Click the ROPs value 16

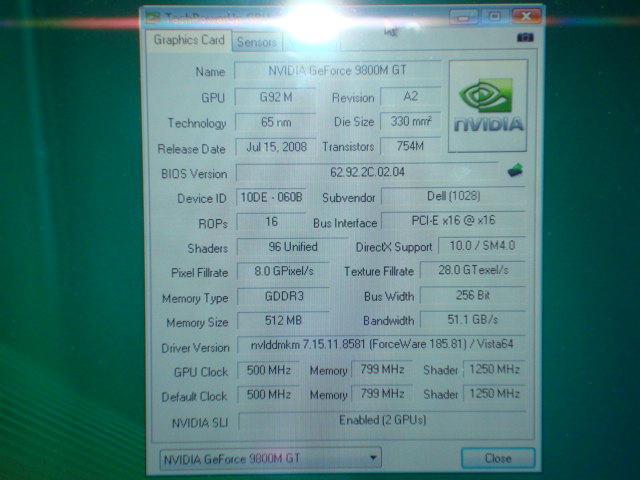point(271,222)
